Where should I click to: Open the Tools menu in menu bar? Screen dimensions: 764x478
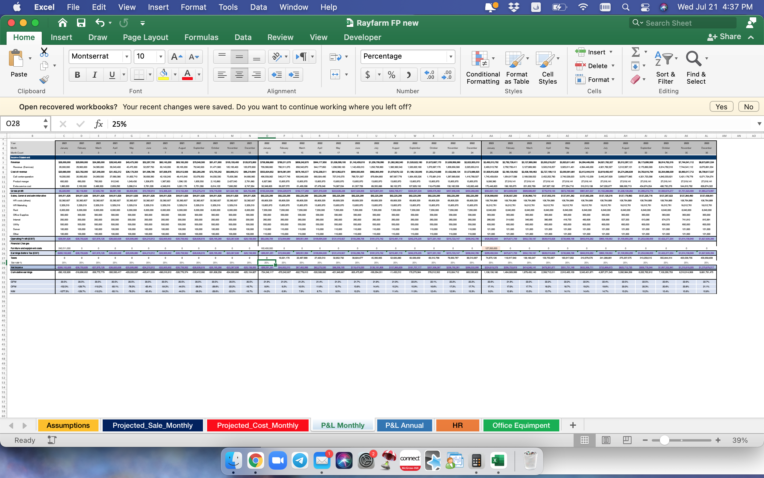228,7
